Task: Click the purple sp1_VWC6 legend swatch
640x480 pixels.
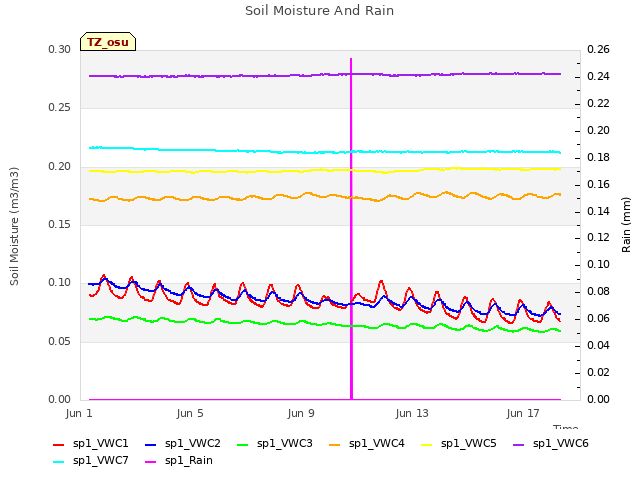Action: coord(519,444)
